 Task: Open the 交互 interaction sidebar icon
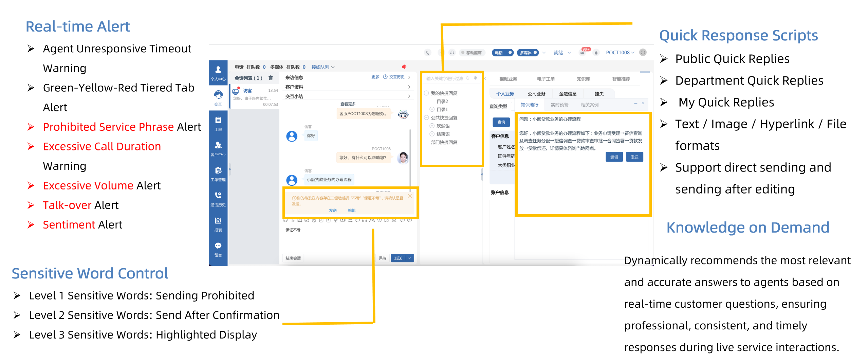pyautogui.click(x=218, y=98)
